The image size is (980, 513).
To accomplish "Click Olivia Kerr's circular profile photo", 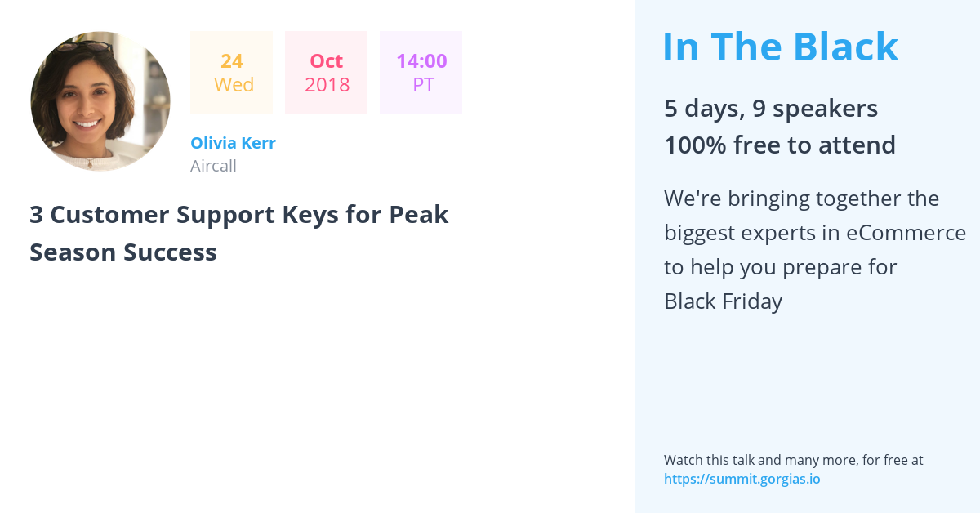I will pyautogui.click(x=100, y=101).
